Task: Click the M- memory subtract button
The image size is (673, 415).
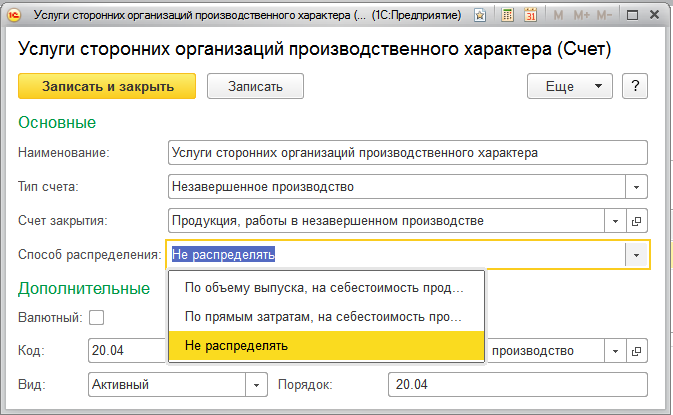Action: point(604,16)
